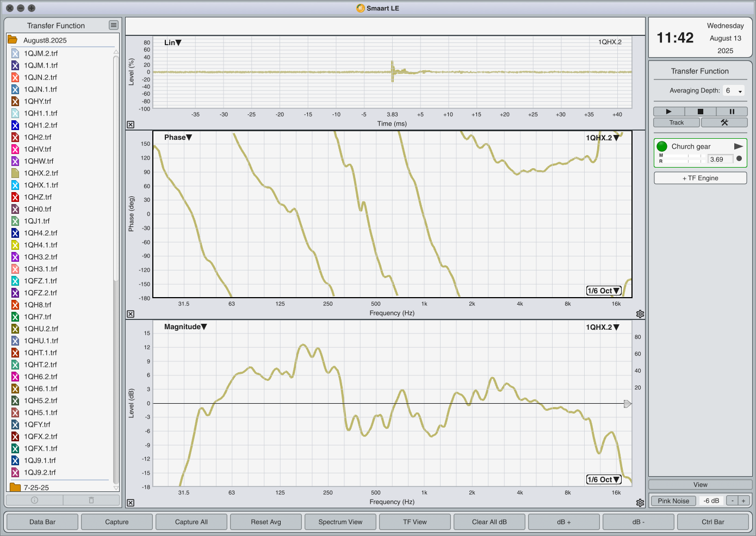Open the Transfer Function panel hamburger menu
The width and height of the screenshot is (756, 536).
113,25
